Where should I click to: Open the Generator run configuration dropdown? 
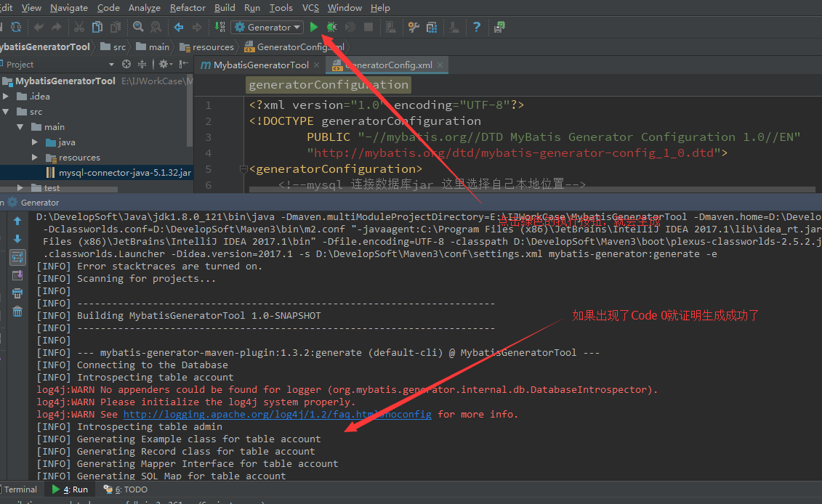coord(267,28)
